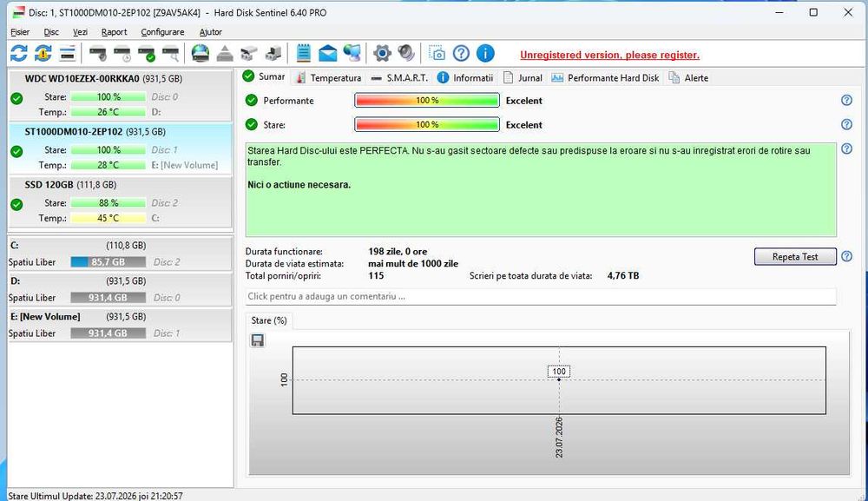Viewport: 868px width, 501px height.
Task: Click the speaker sound icon
Action: (406, 54)
